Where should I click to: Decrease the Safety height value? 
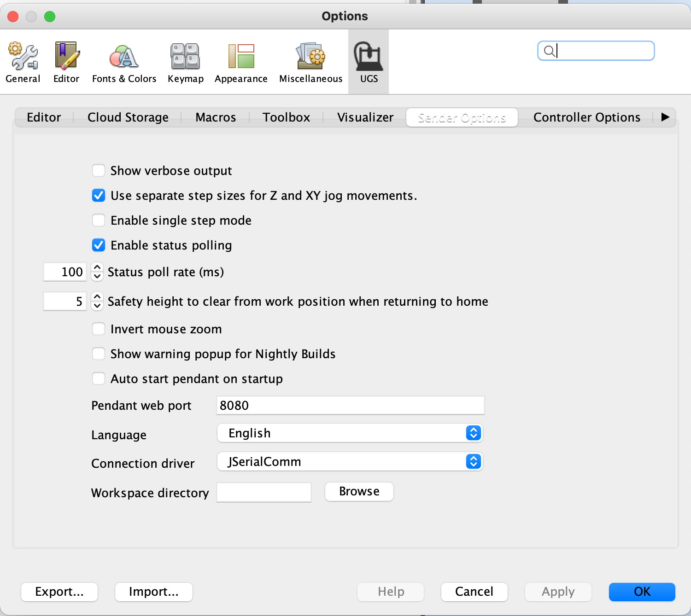[x=97, y=306]
